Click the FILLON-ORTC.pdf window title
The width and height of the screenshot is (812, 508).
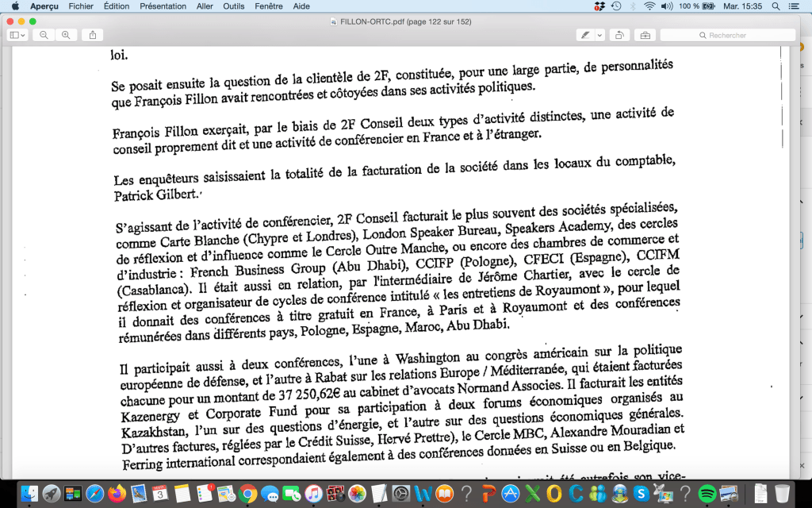(x=404, y=21)
